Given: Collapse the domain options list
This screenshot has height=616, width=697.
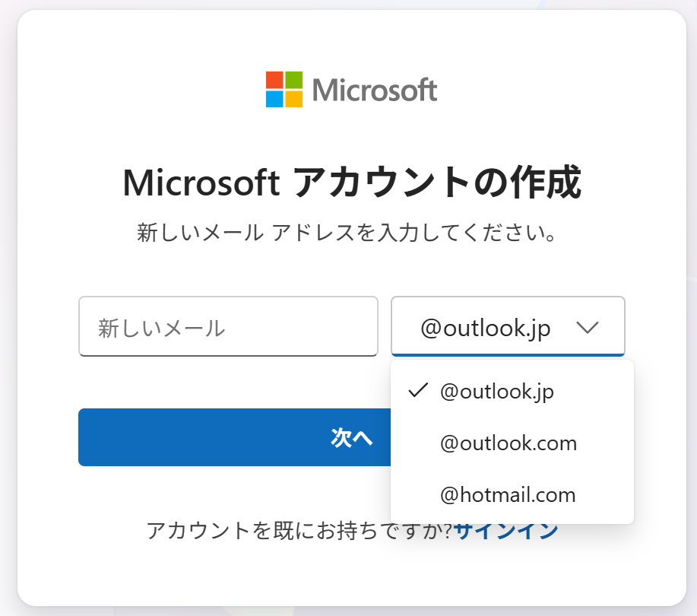Looking at the screenshot, I should [507, 326].
